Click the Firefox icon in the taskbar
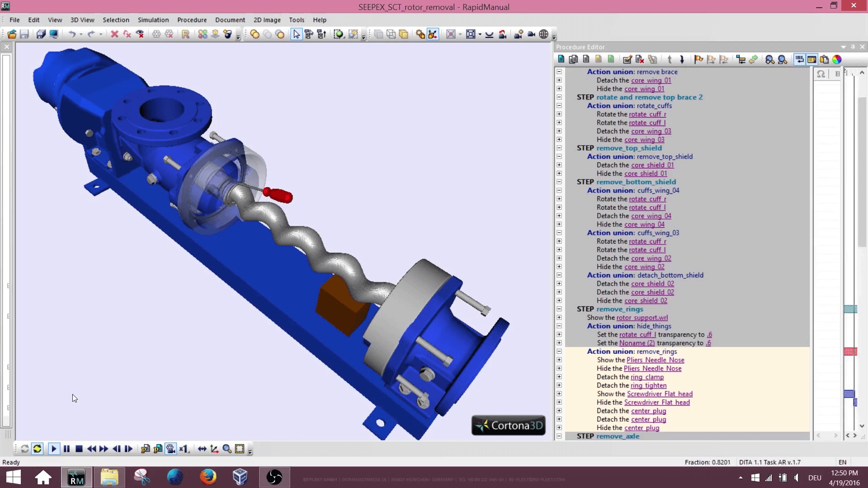 208,477
